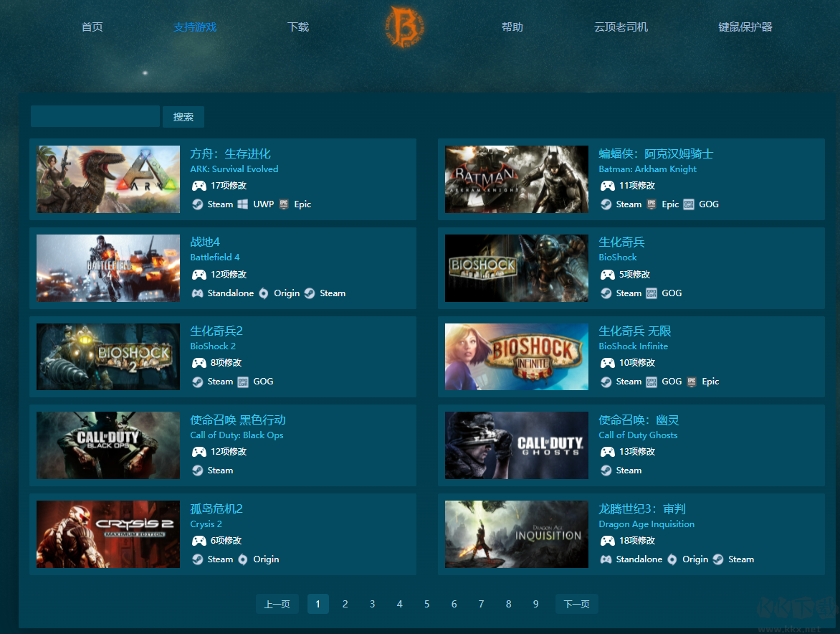Click the orange B logo in header

click(405, 27)
